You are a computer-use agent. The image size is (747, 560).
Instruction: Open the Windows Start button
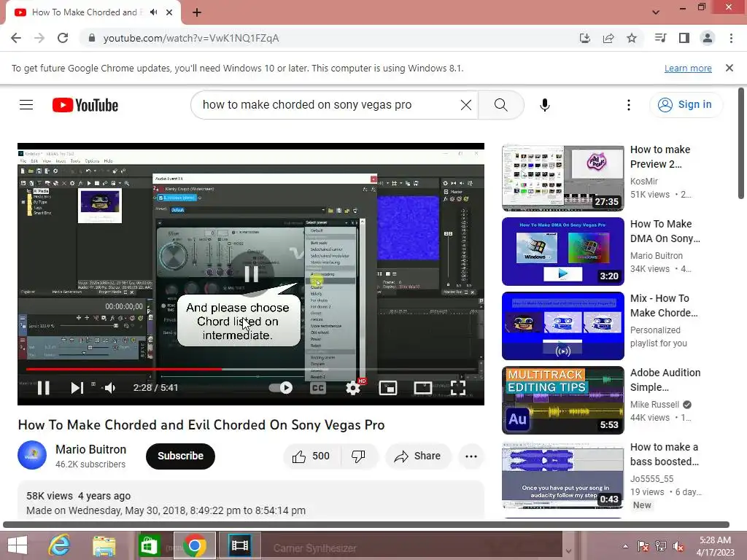pyautogui.click(x=18, y=545)
